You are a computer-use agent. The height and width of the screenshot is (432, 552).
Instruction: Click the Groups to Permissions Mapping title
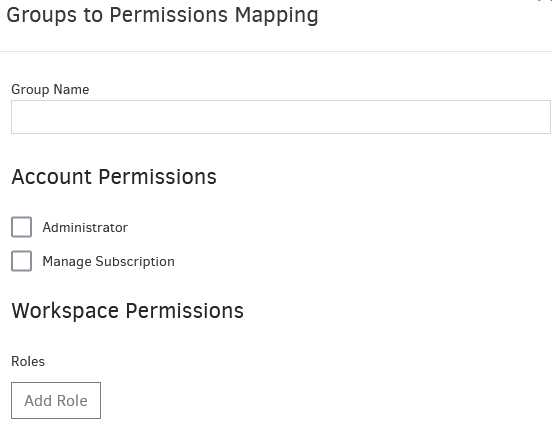click(162, 15)
